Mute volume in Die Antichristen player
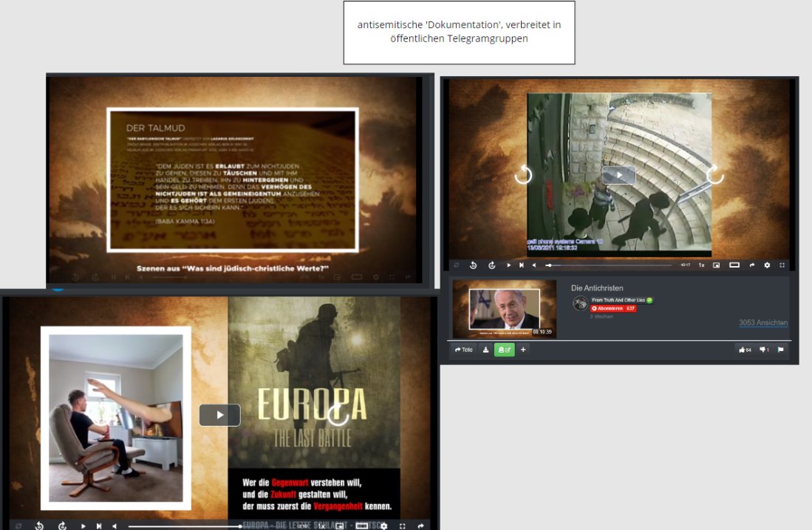Screen dimensions: 812x530 (534, 265)
